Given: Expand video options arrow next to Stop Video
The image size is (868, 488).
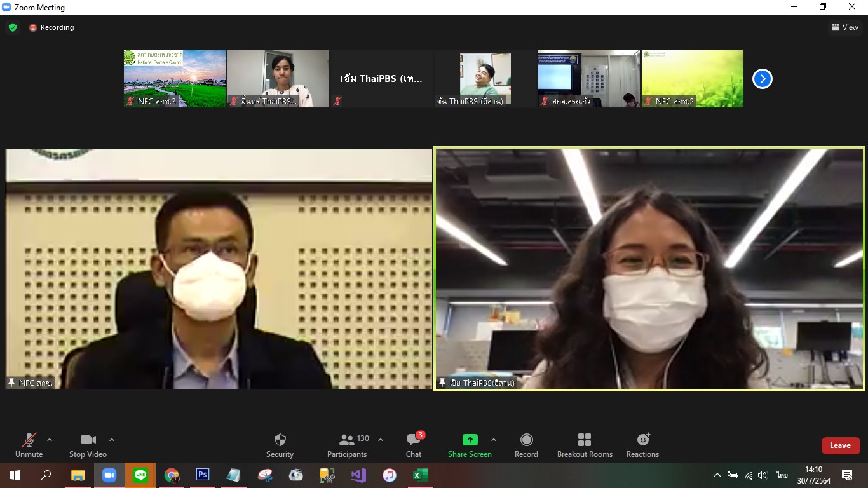Looking at the screenshot, I should pyautogui.click(x=112, y=440).
